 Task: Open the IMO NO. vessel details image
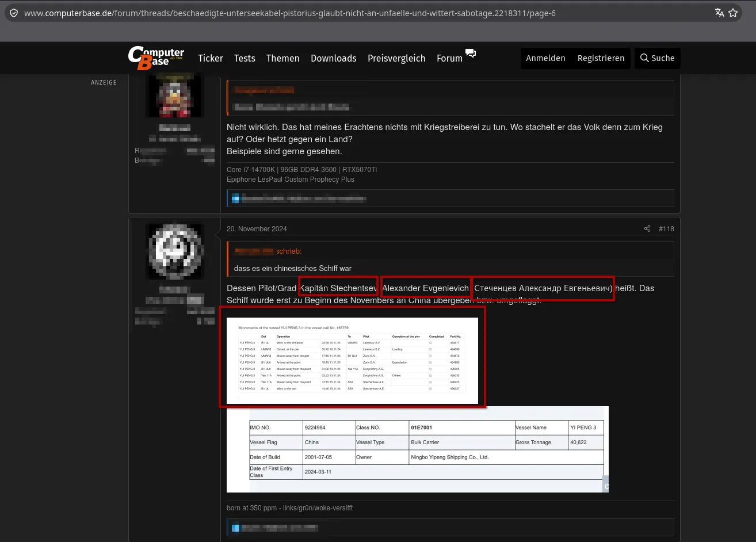coord(418,449)
